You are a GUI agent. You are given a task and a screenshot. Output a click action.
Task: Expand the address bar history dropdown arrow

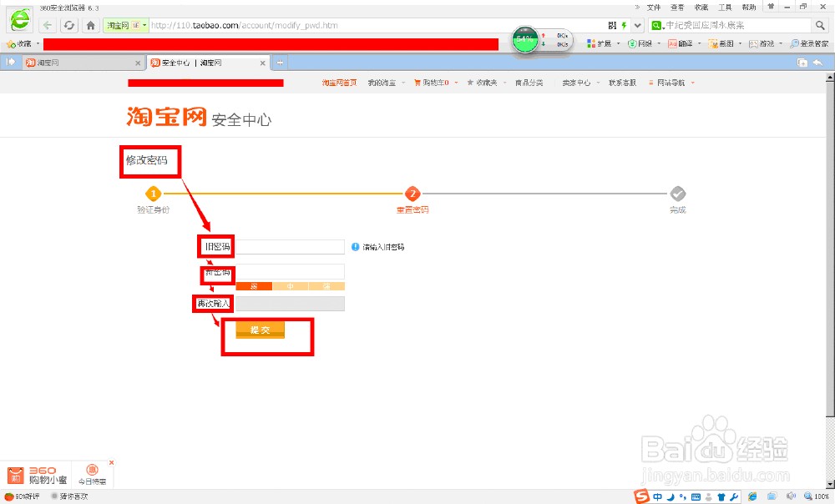638,25
